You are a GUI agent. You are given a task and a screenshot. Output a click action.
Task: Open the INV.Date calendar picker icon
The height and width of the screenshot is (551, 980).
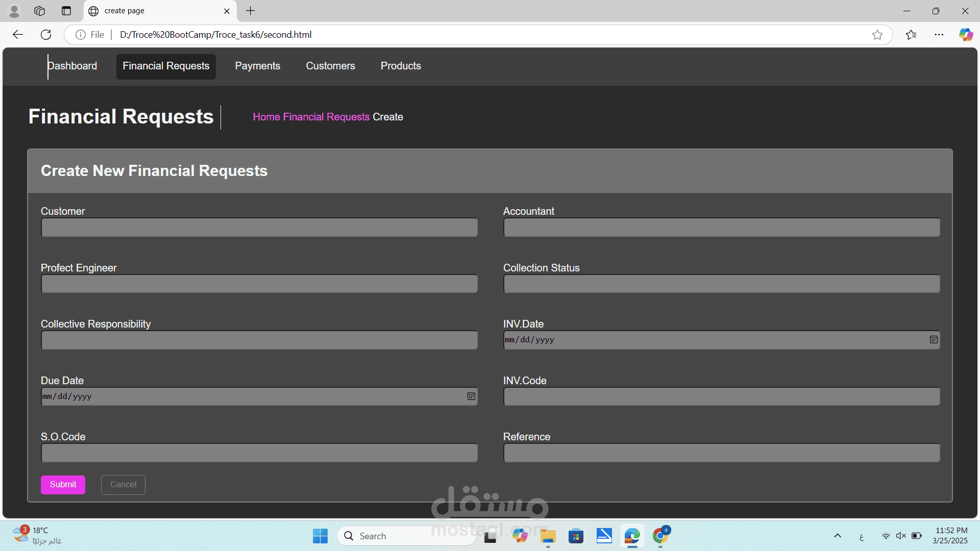click(x=934, y=340)
